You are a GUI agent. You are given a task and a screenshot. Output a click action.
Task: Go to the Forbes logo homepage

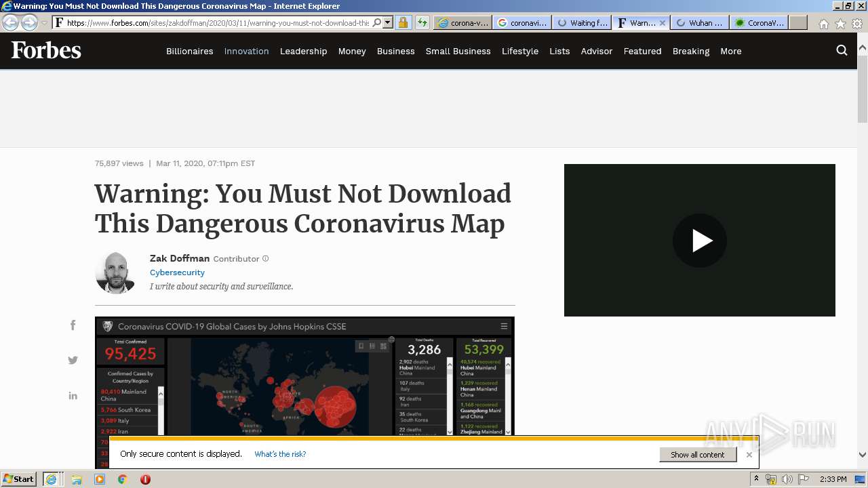46,51
